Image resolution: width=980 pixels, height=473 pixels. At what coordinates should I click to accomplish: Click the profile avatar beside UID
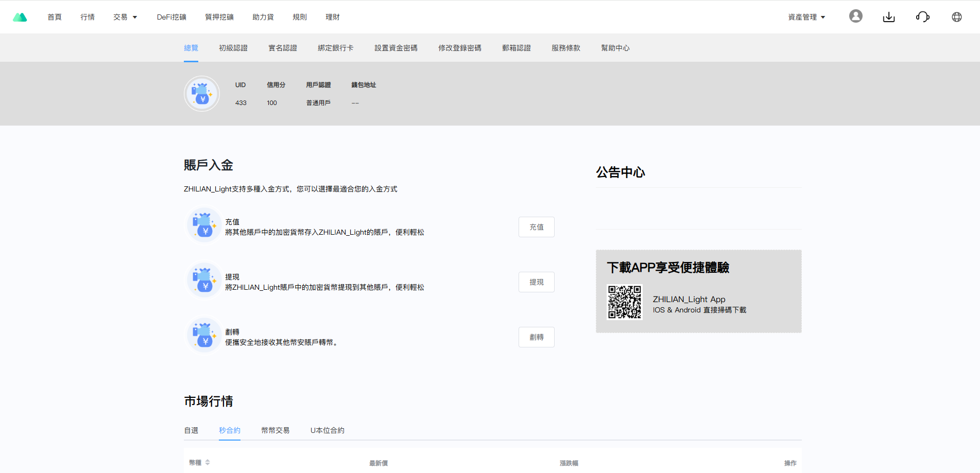pos(202,94)
